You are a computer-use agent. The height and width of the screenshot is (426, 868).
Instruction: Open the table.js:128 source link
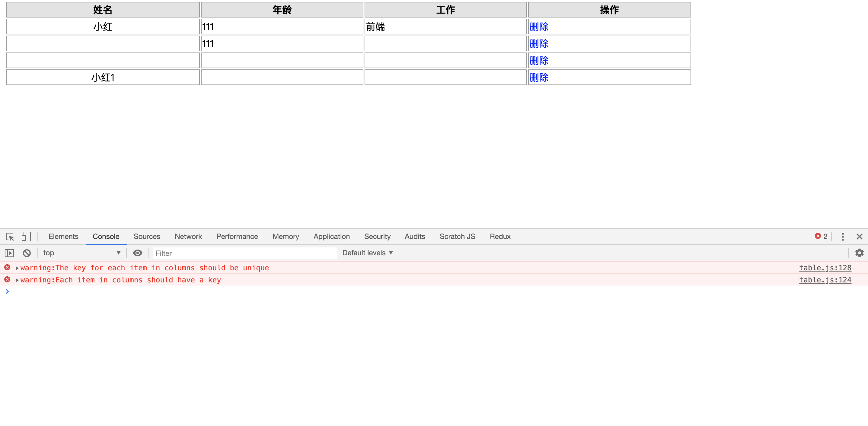[x=825, y=268]
